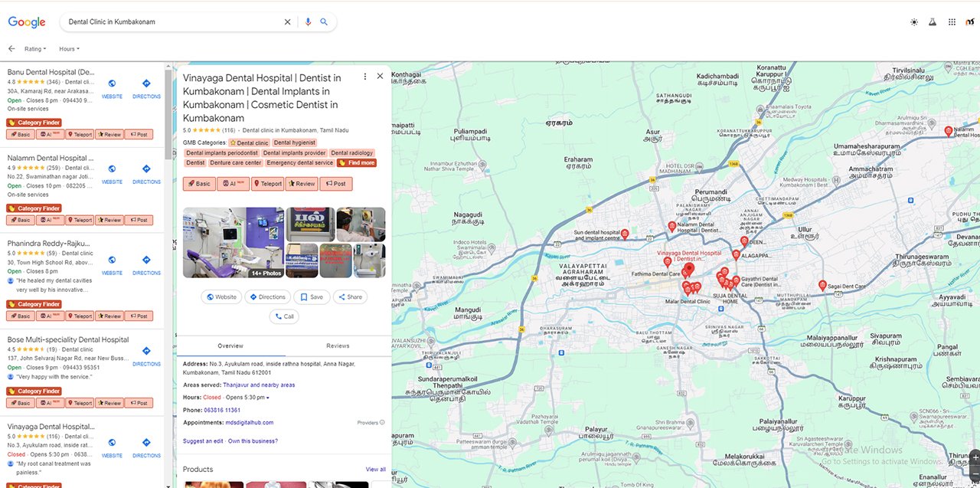Start voice search with the microphone icon
Screen dimensions: 980x488
click(308, 22)
